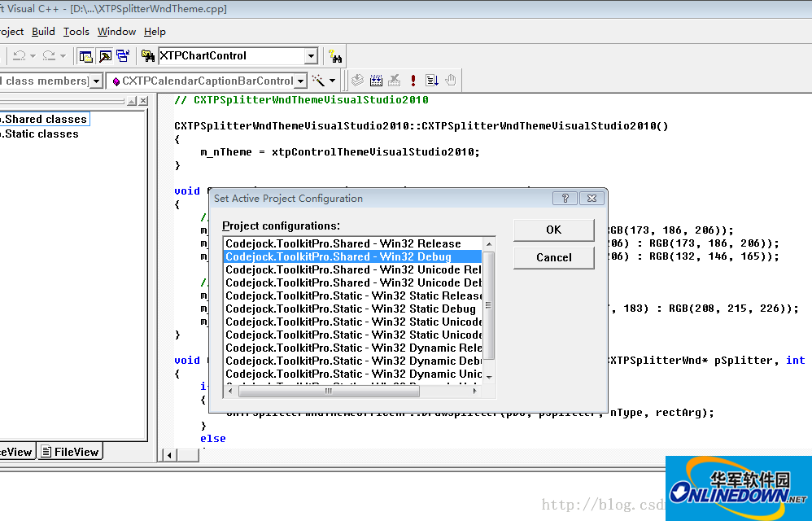Select Static - Win32 Static Release configuration
The height and width of the screenshot is (521, 812).
click(352, 296)
